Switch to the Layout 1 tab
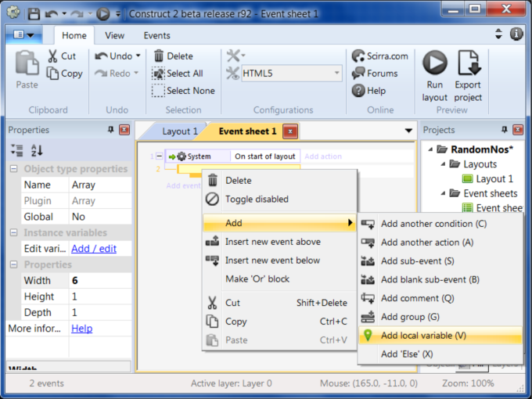The image size is (532, 399). pos(179,131)
